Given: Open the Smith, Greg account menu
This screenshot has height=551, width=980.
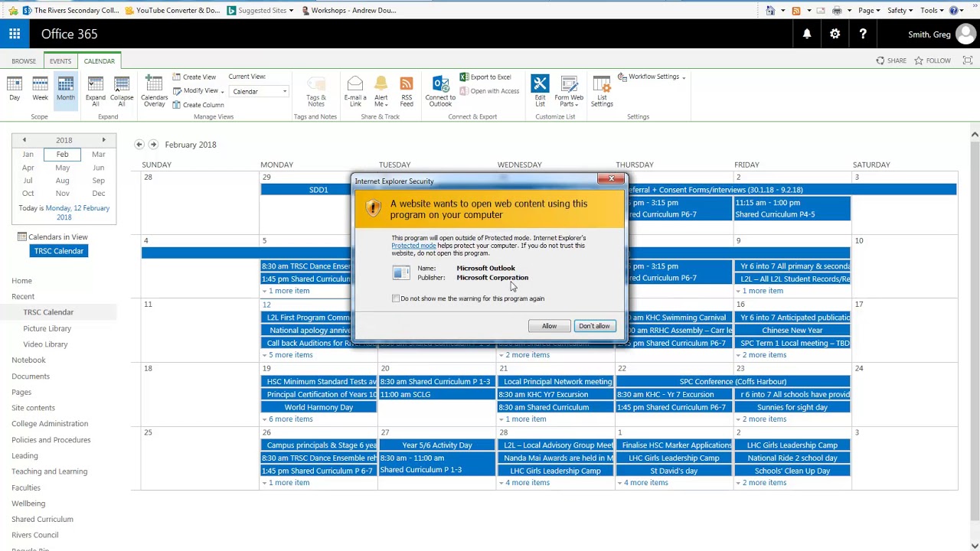Looking at the screenshot, I should coord(941,34).
